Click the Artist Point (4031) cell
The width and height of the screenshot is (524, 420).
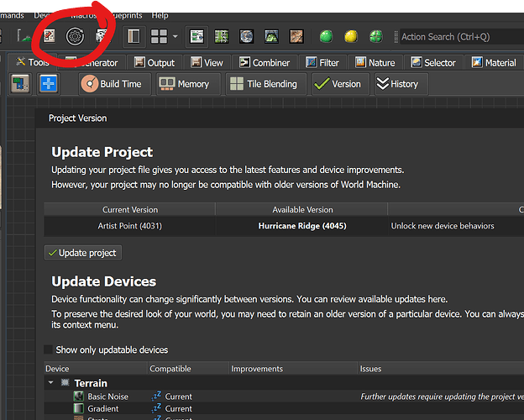[130, 226]
